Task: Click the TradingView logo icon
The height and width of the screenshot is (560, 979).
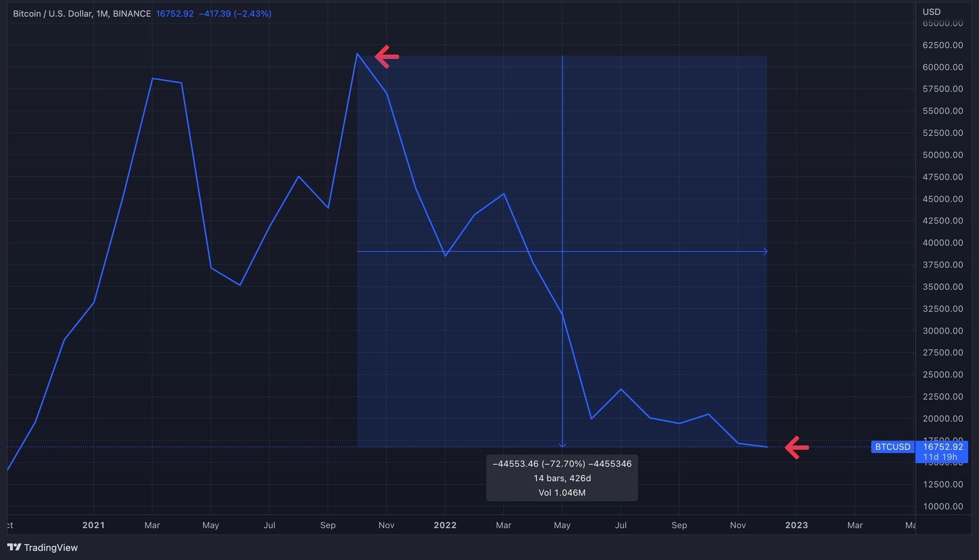Action: pyautogui.click(x=14, y=547)
